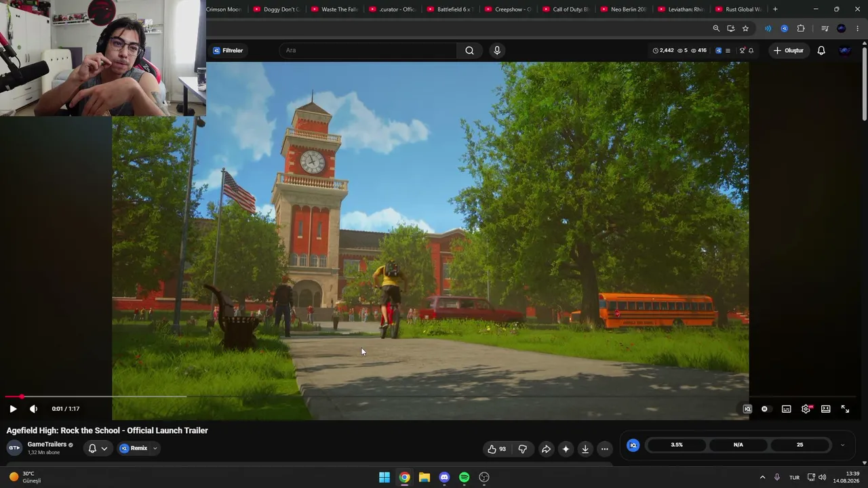Click the blue vidIQ logo in stats bar
Screen dimensions: 868x488
(719, 50)
